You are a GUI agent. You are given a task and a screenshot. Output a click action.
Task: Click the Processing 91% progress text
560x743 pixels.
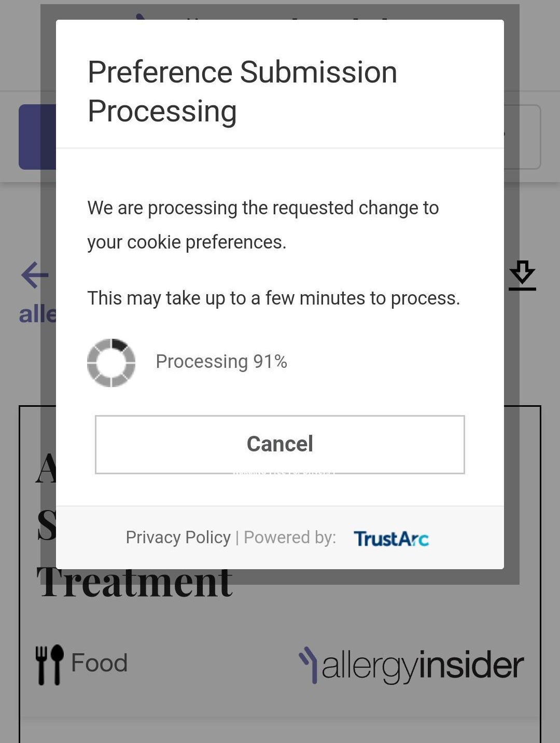tap(221, 362)
